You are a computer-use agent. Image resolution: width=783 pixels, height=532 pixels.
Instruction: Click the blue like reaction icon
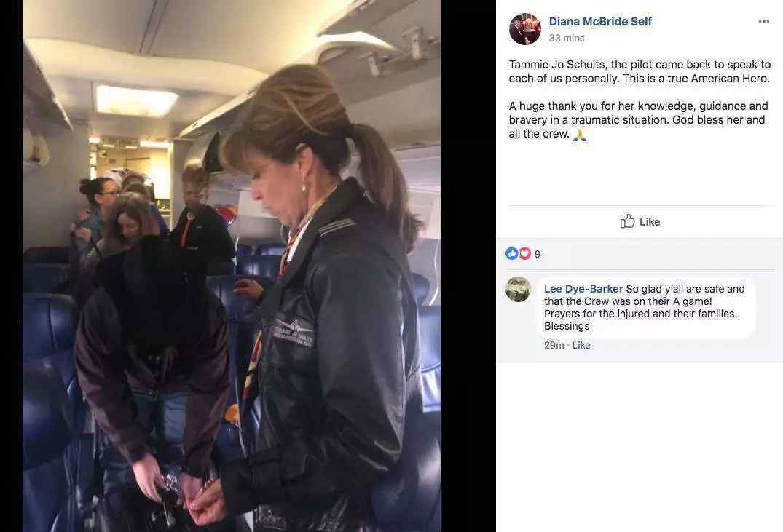click(x=512, y=253)
